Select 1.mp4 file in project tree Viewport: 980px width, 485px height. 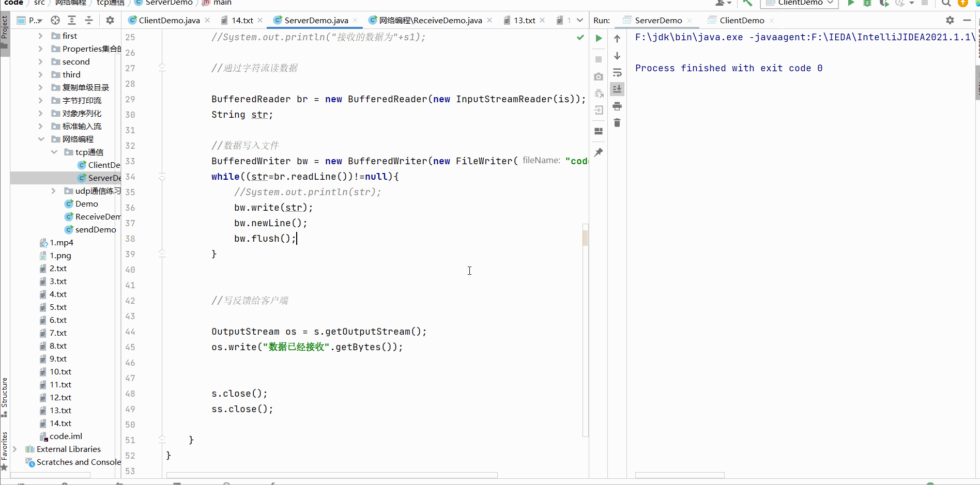[56, 242]
